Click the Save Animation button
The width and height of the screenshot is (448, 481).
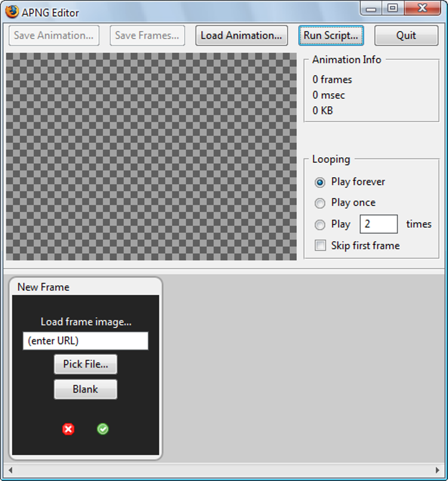point(54,36)
